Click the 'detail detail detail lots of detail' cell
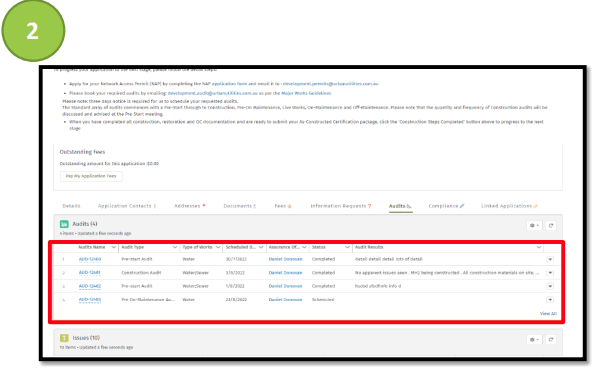This screenshot has width=596, height=377. pos(388,259)
